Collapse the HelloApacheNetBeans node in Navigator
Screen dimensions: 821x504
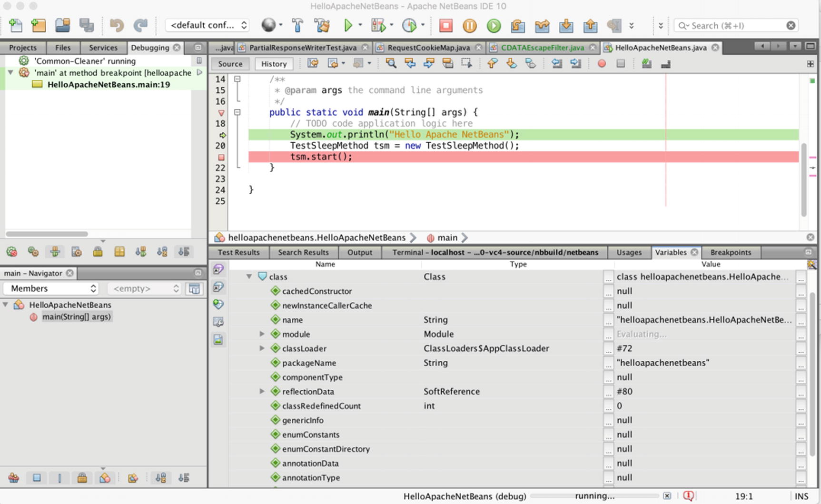coord(6,305)
